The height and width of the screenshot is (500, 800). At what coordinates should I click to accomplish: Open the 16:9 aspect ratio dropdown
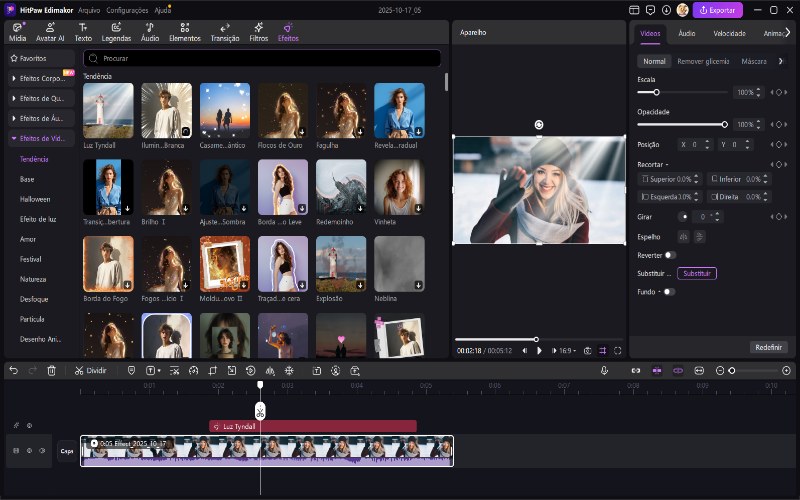click(567, 351)
